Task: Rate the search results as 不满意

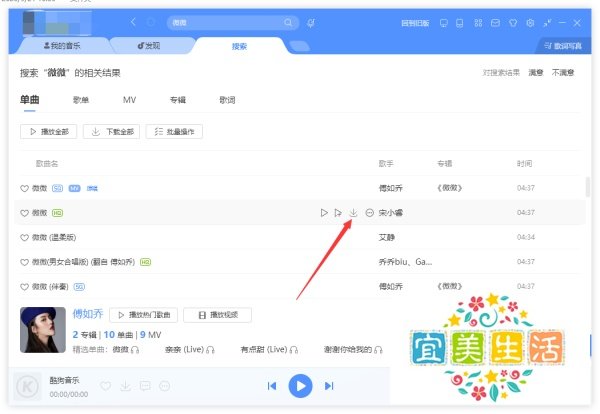Action: 563,73
